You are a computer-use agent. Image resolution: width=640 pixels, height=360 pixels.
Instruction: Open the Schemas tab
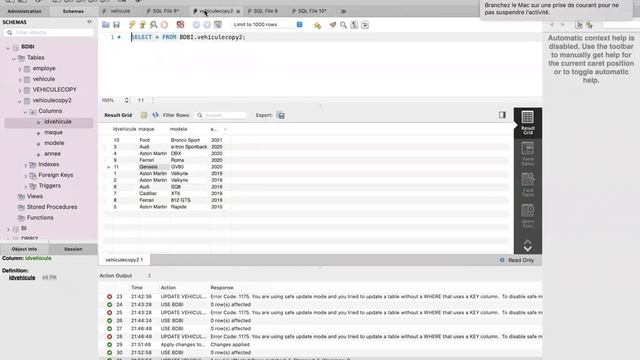[x=73, y=11]
